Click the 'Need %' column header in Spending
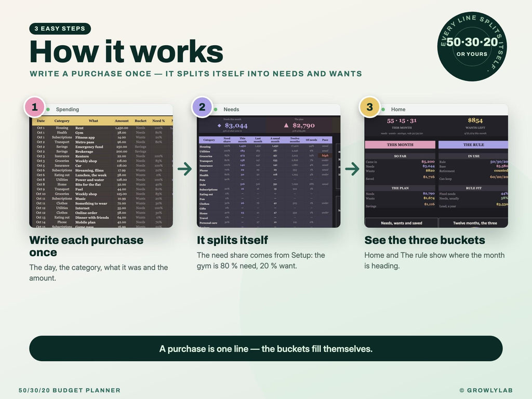The width and height of the screenshot is (532, 399). pyautogui.click(x=158, y=121)
